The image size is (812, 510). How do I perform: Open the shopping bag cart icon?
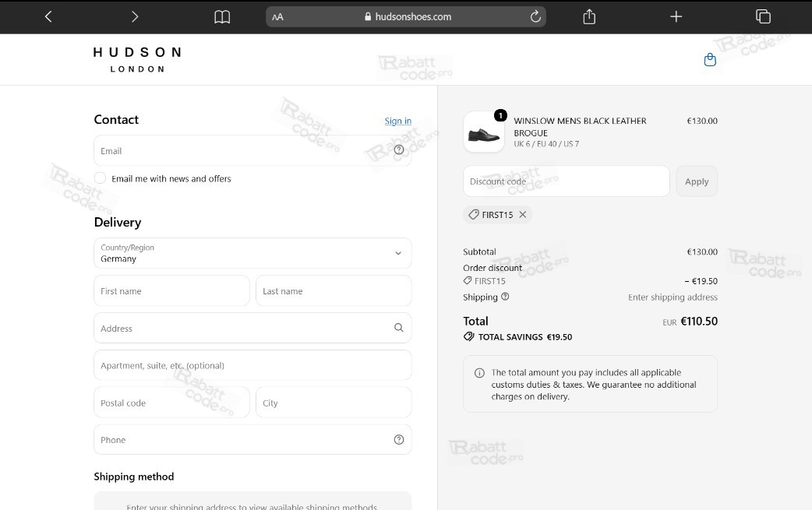[x=710, y=60]
